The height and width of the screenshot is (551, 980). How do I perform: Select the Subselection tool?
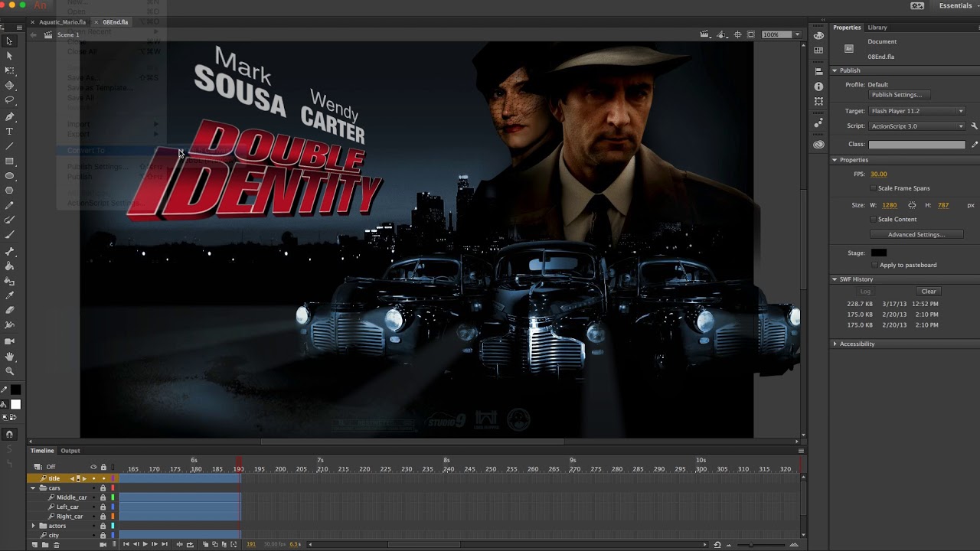(9, 56)
